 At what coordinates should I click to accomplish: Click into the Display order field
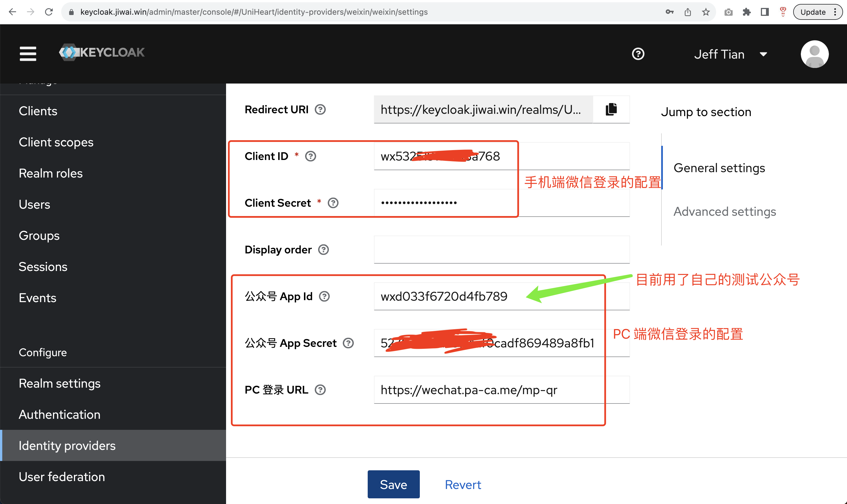[501, 250]
